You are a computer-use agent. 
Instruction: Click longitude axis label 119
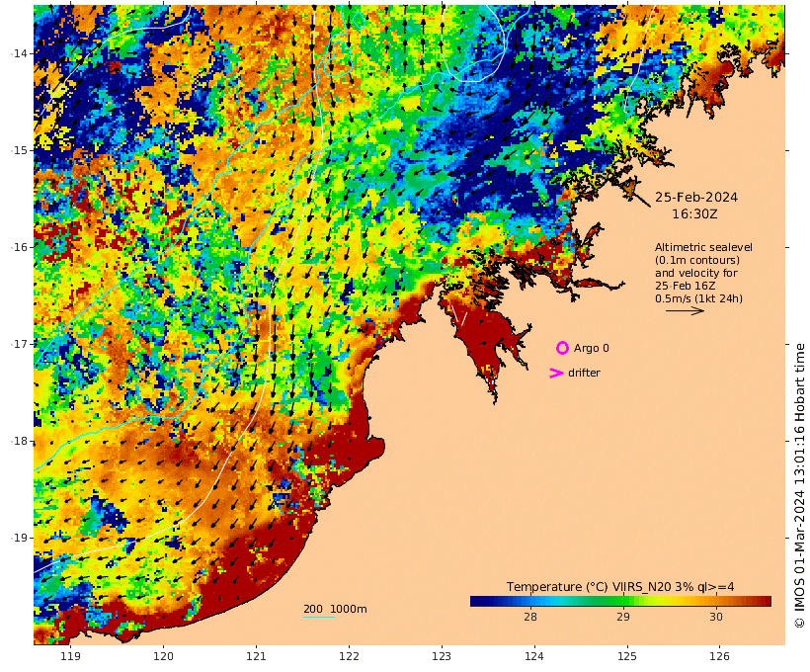[x=70, y=656]
